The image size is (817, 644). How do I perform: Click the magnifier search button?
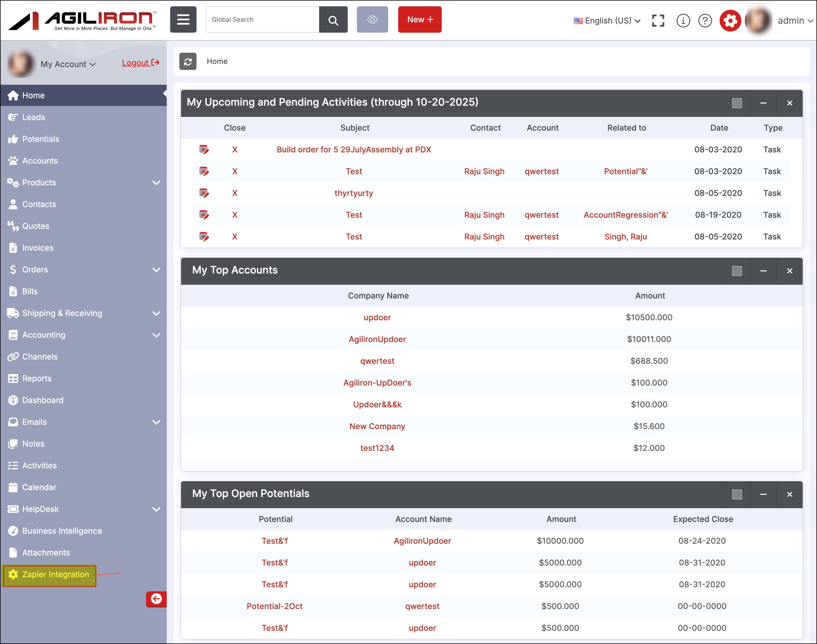[x=333, y=19]
